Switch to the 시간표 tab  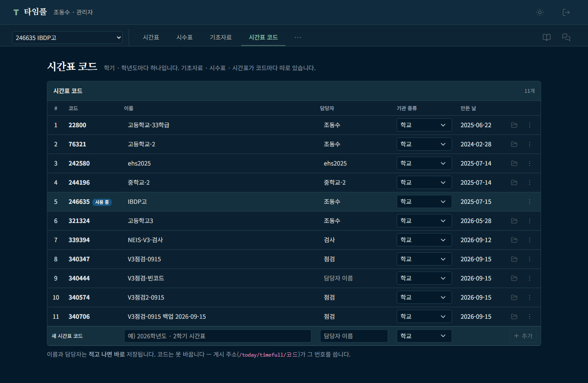tap(151, 37)
